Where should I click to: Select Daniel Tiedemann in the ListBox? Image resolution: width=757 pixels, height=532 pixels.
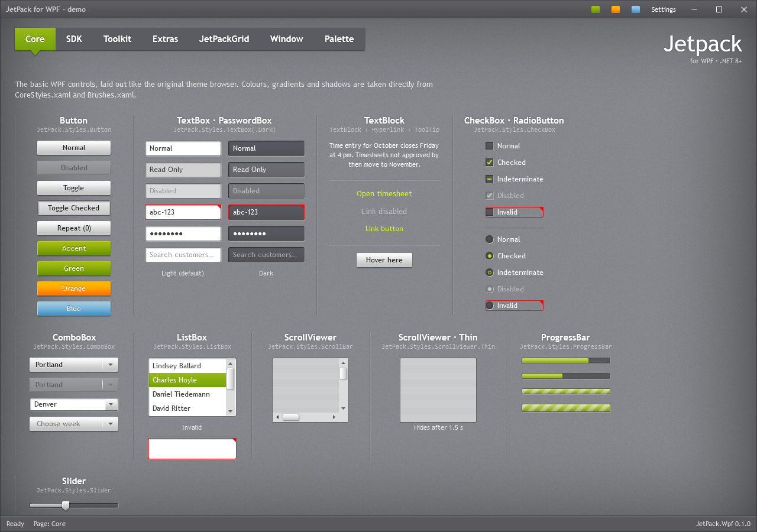[187, 394]
